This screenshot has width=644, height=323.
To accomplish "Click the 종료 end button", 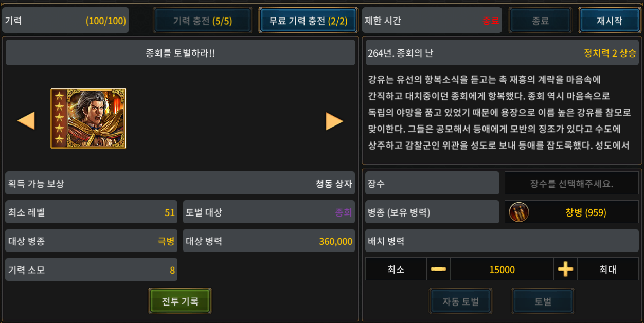I will tap(541, 21).
